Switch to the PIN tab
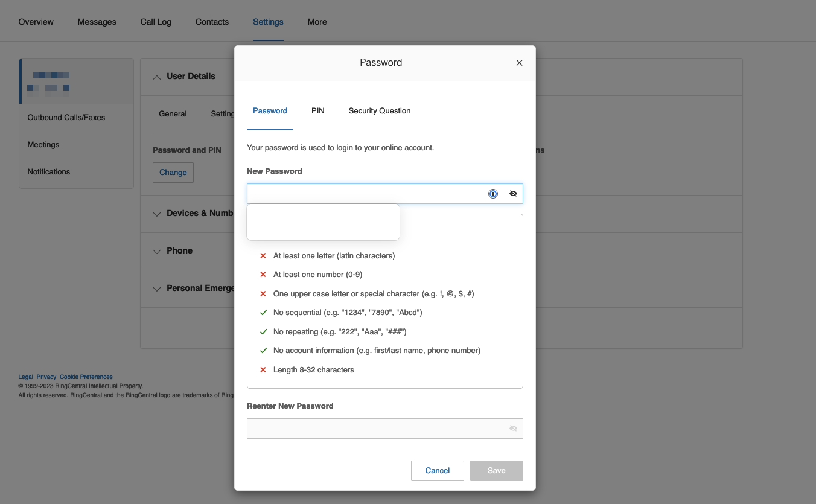This screenshot has width=816, height=504. [x=318, y=111]
